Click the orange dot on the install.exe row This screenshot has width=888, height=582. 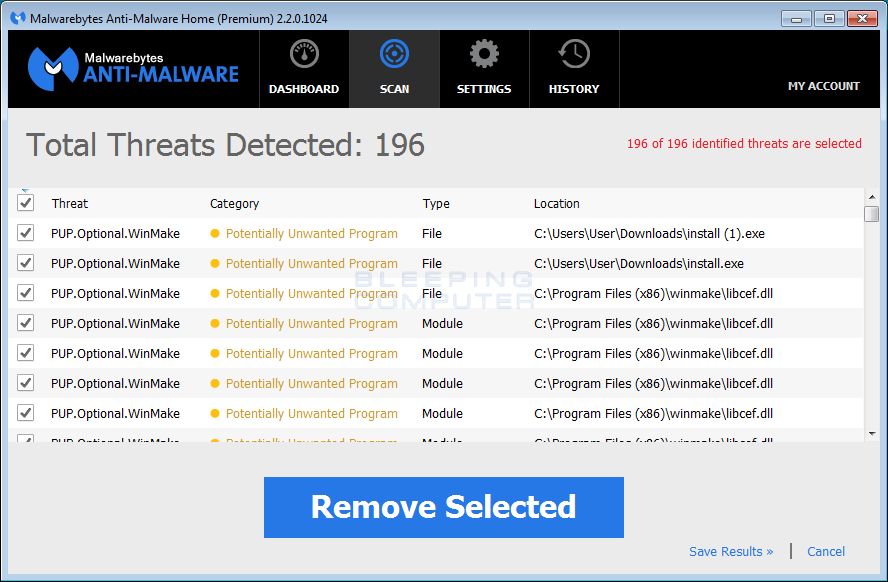point(216,263)
